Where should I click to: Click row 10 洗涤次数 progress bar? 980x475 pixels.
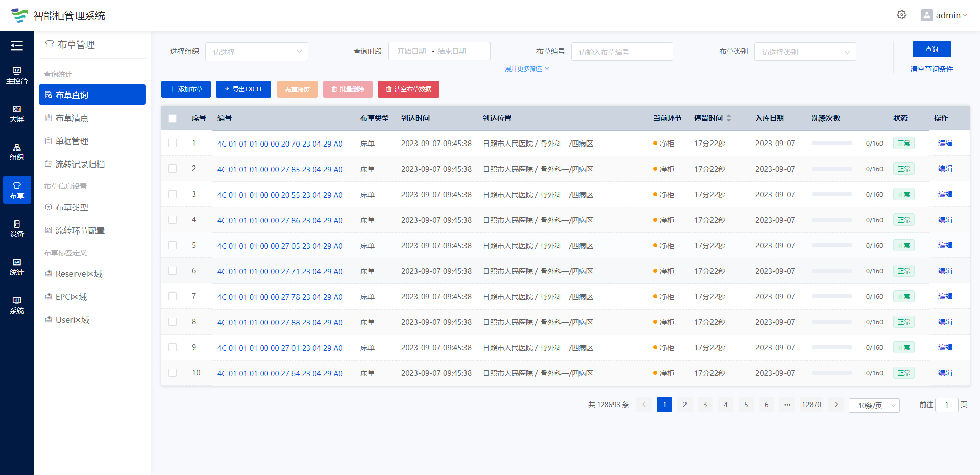click(x=832, y=373)
